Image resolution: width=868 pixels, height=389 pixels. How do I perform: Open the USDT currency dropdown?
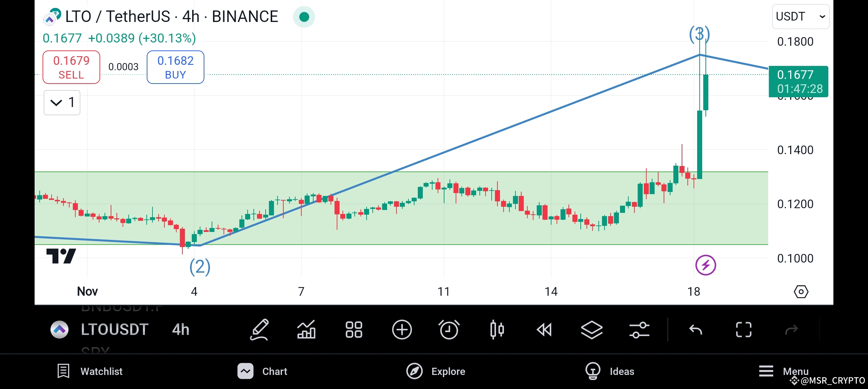[x=801, y=17]
